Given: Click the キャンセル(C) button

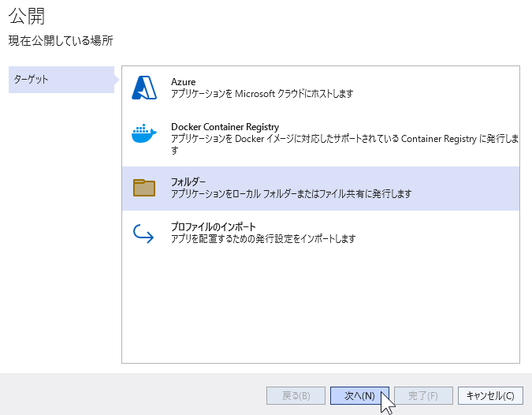Looking at the screenshot, I should click(x=490, y=395).
